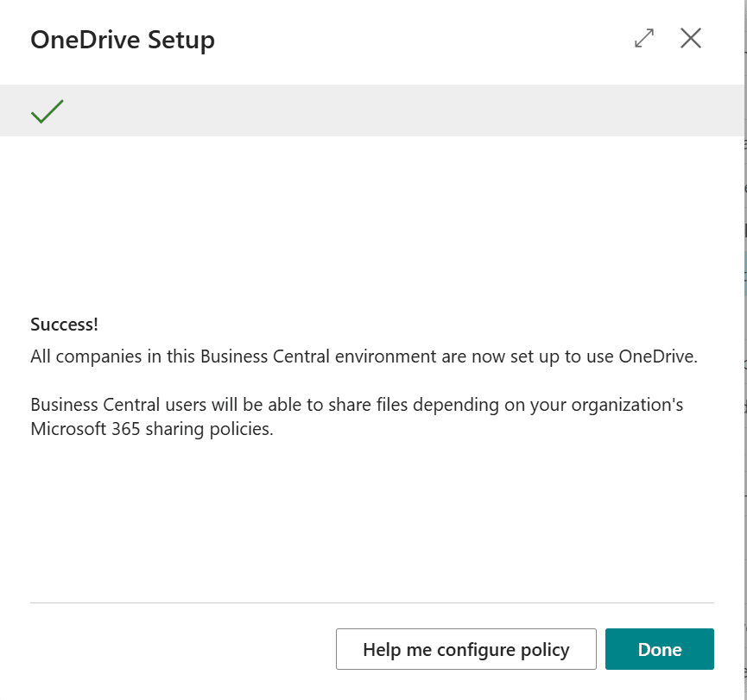The image size is (747, 700).
Task: Click the green success checkmark icon
Action: click(x=47, y=111)
